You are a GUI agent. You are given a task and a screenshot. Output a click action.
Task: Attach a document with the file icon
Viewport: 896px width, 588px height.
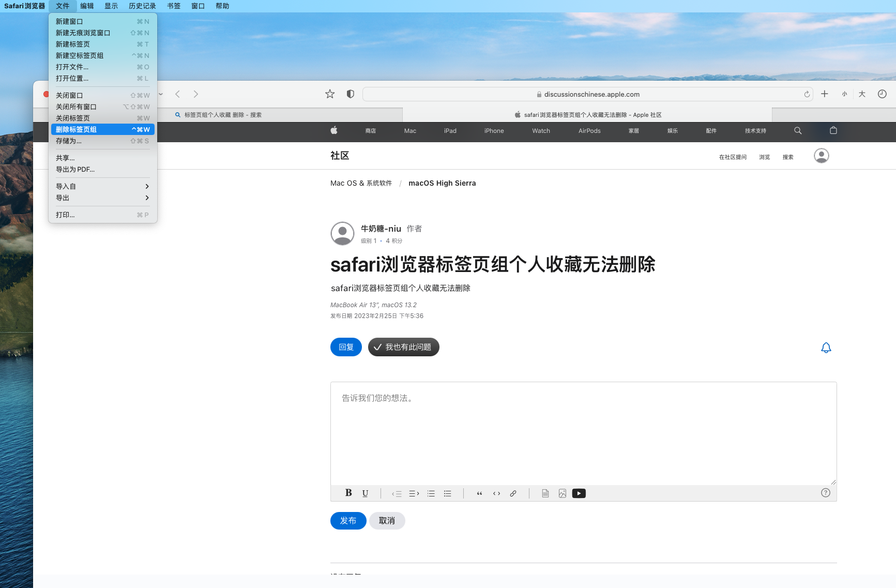pyautogui.click(x=545, y=493)
